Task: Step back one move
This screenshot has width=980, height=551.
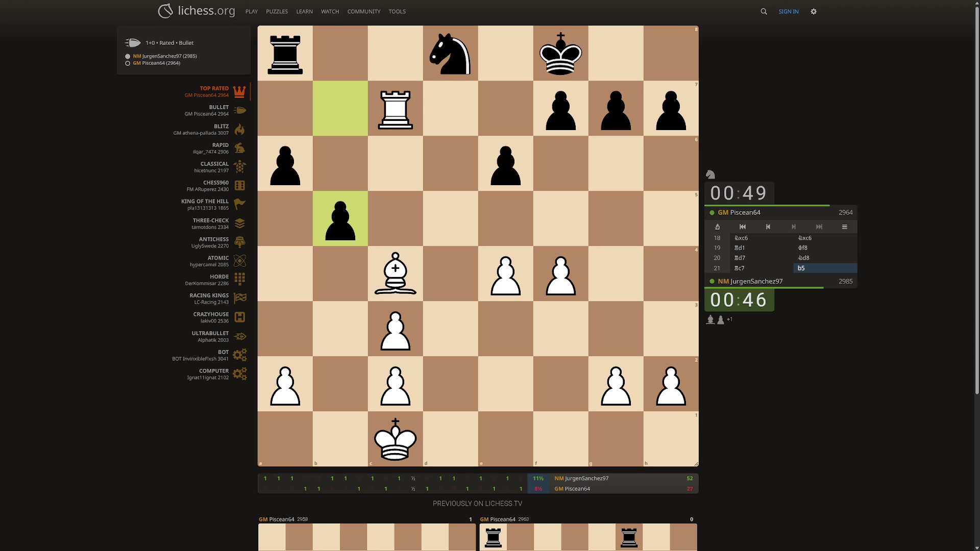Action: [768, 227]
